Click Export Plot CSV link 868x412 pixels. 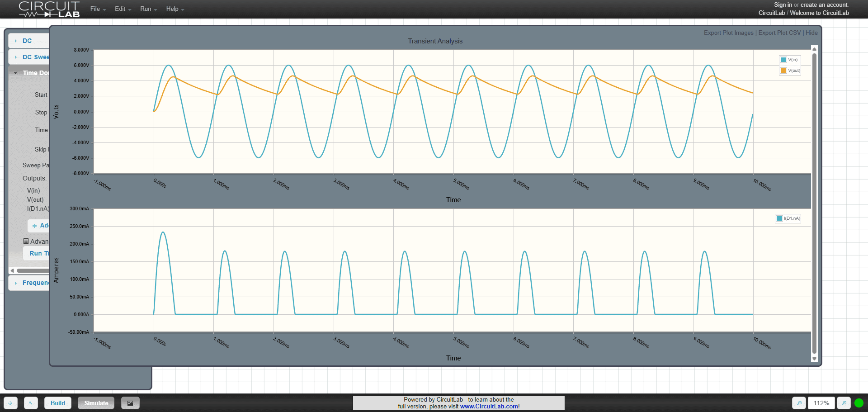[779, 33]
